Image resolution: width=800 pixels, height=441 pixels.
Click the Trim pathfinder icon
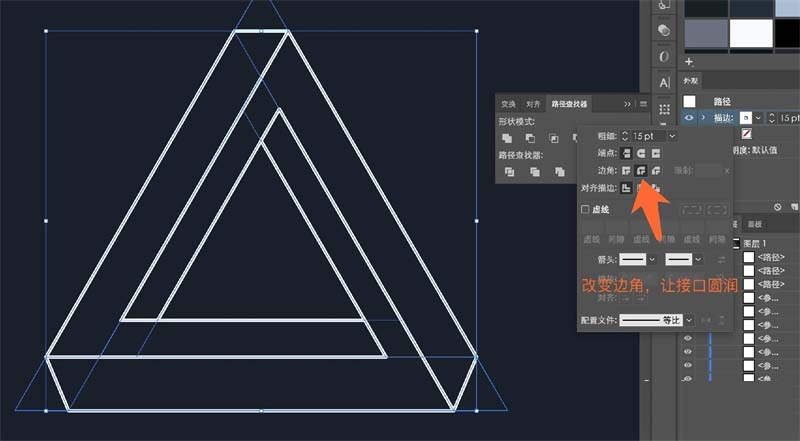tap(535, 172)
